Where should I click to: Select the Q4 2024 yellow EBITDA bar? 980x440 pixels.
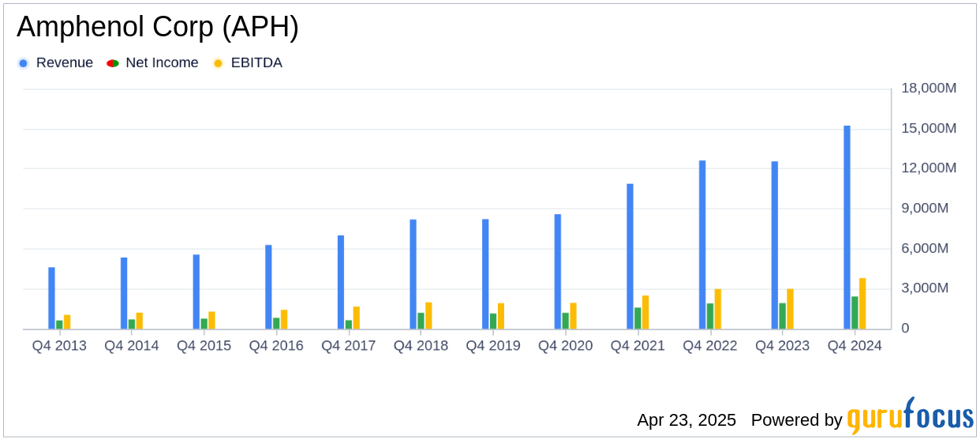tap(862, 303)
